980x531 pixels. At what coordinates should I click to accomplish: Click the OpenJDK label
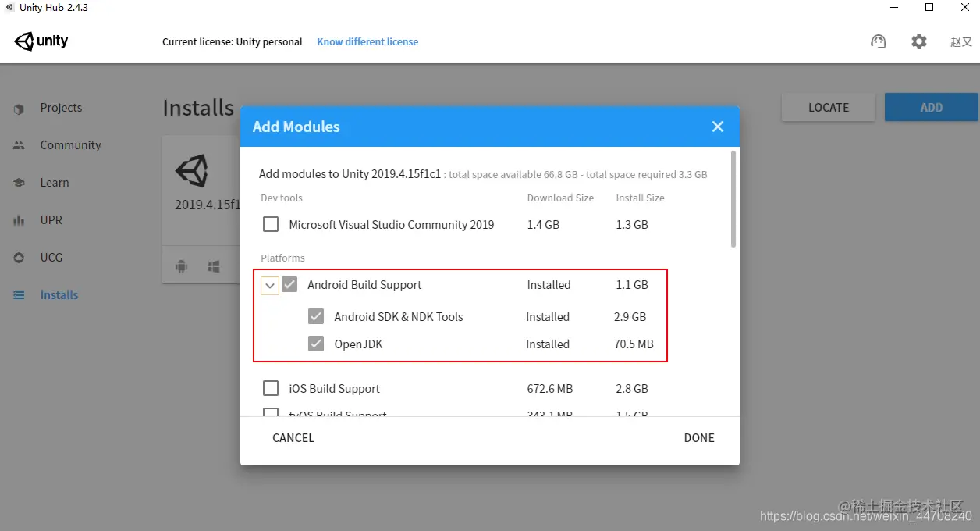(358, 344)
